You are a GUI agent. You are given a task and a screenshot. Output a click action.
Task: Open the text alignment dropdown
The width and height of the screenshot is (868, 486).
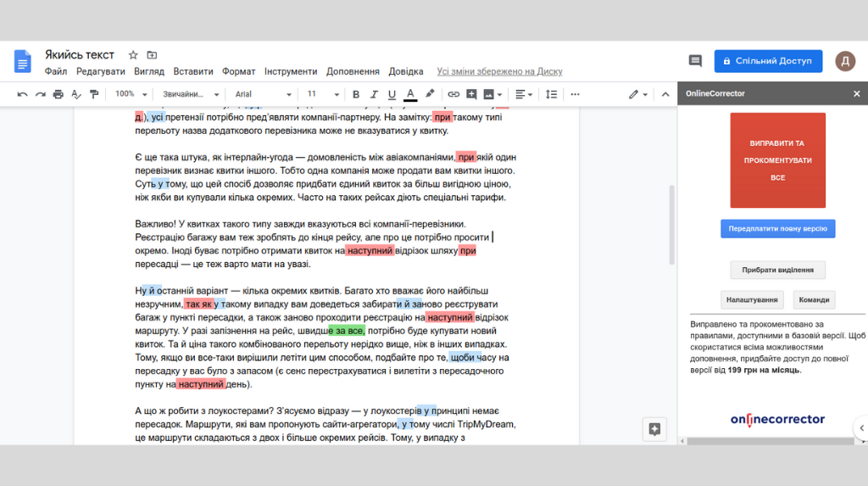click(524, 94)
